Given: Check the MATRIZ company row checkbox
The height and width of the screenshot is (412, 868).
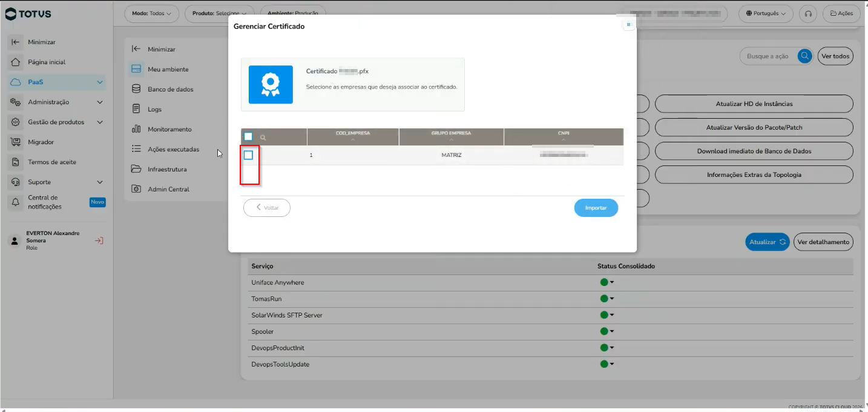Looking at the screenshot, I should 248,155.
